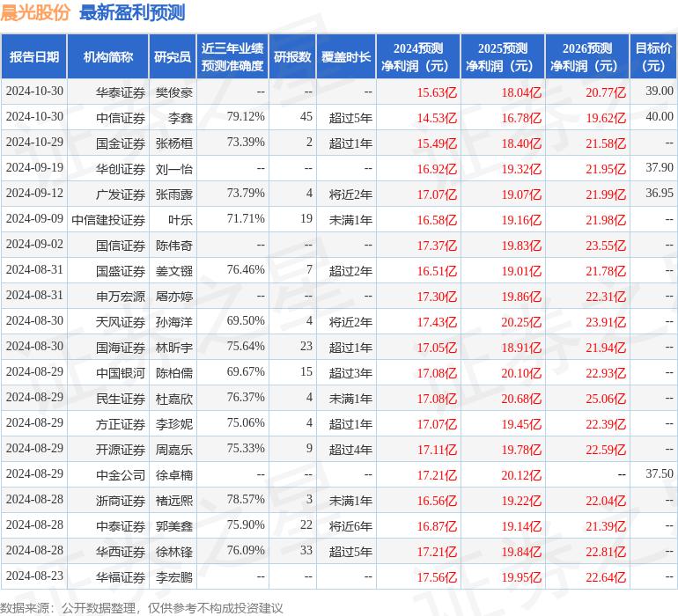Image resolution: width=678 pixels, height=616 pixels.
Task: Click report count 45
Action: pos(306,116)
